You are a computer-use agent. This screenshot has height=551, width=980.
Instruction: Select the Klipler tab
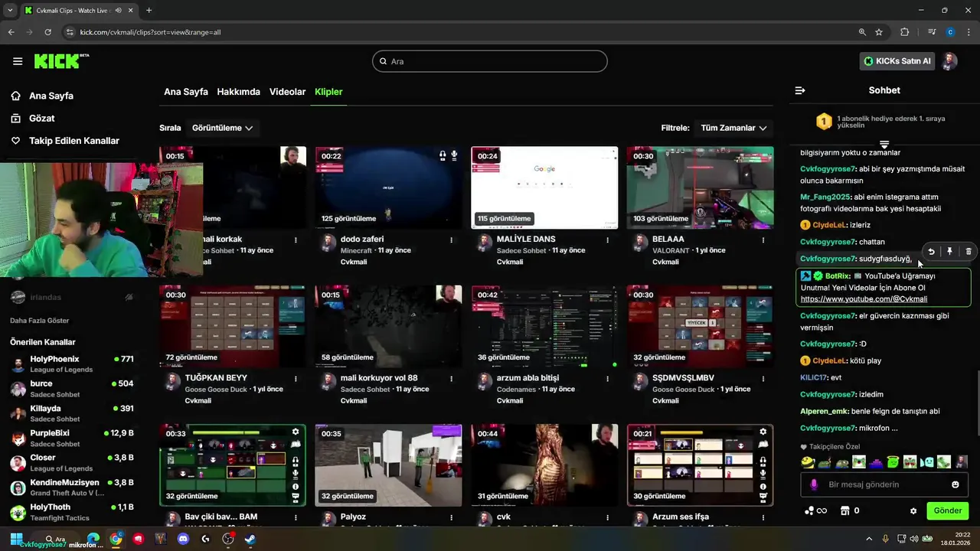click(x=328, y=92)
